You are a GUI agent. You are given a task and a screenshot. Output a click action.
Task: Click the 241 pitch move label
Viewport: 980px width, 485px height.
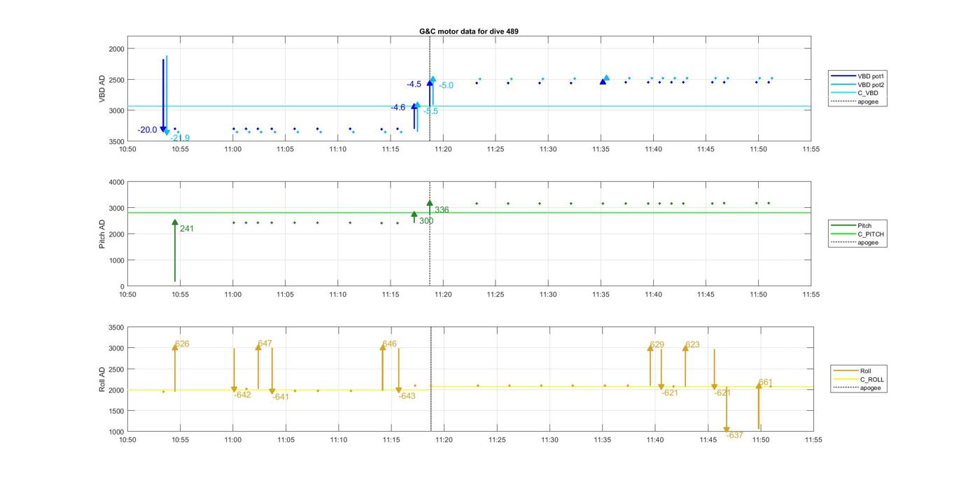[187, 228]
